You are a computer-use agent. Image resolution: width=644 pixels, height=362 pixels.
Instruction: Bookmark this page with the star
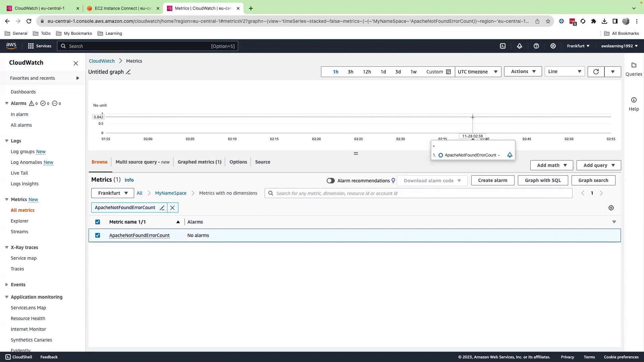[548, 21]
